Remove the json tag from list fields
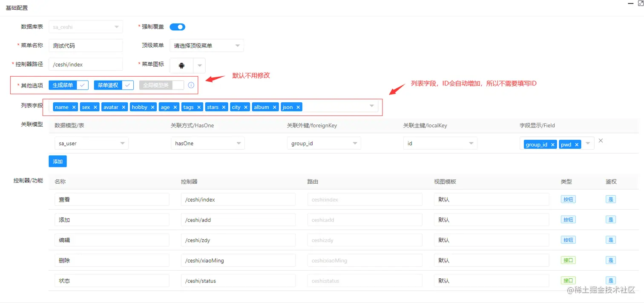 tap(298, 107)
